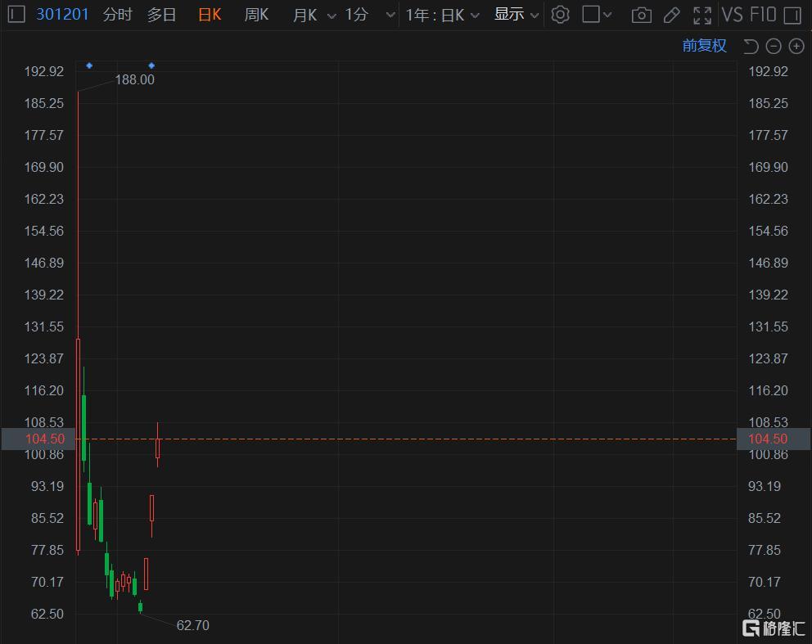Viewport: 812px width, 644px height.
Task: Click left axis value 77.85
Action: 47,550
